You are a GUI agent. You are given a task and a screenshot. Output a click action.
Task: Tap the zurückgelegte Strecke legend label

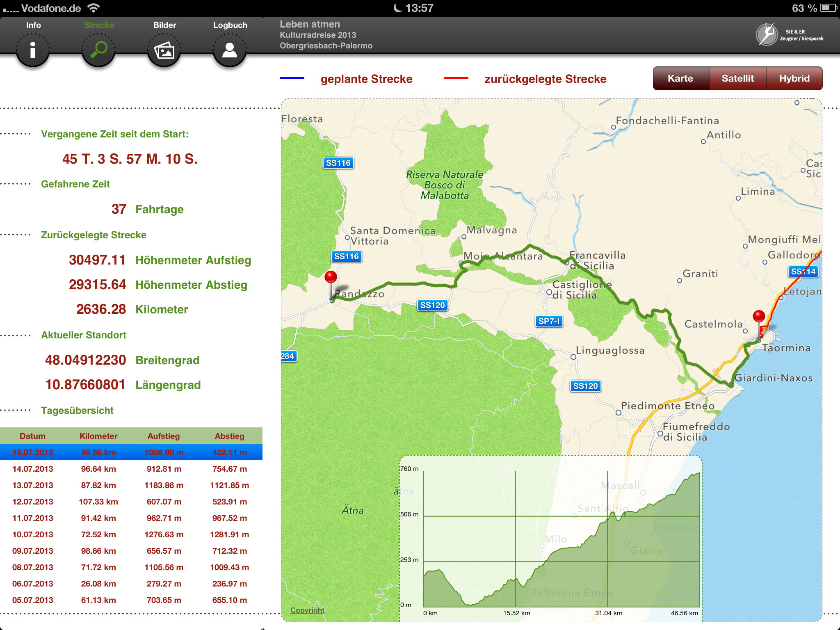coord(545,79)
